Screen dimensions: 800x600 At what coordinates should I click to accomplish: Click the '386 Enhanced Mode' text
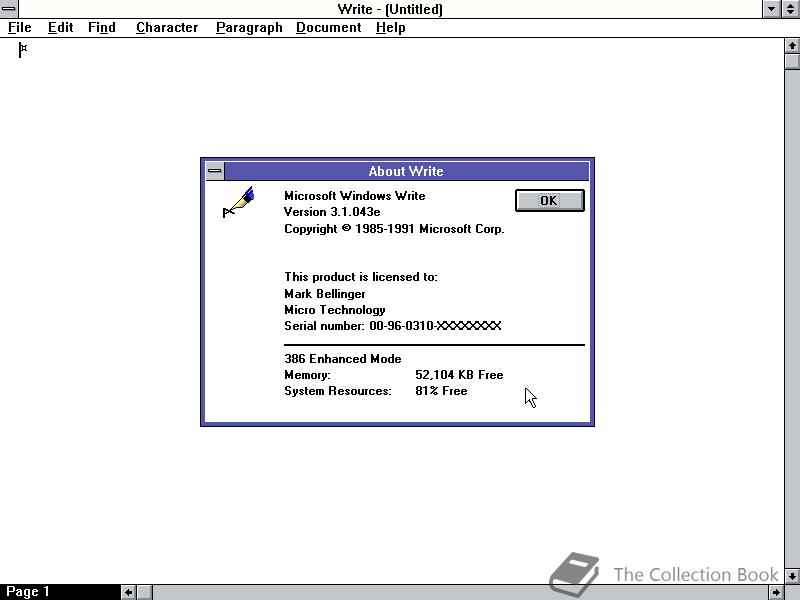pos(343,359)
